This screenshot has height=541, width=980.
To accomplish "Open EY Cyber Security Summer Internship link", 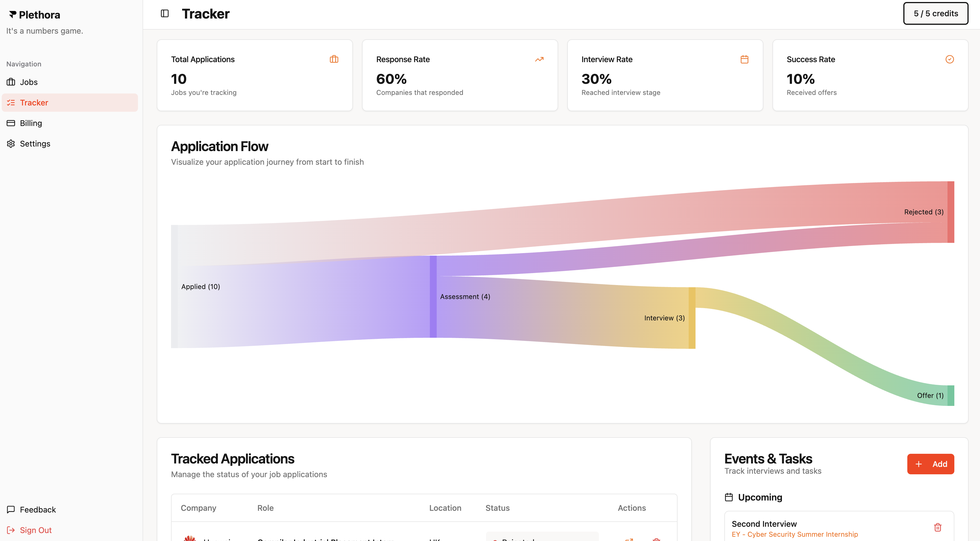I will click(794, 534).
